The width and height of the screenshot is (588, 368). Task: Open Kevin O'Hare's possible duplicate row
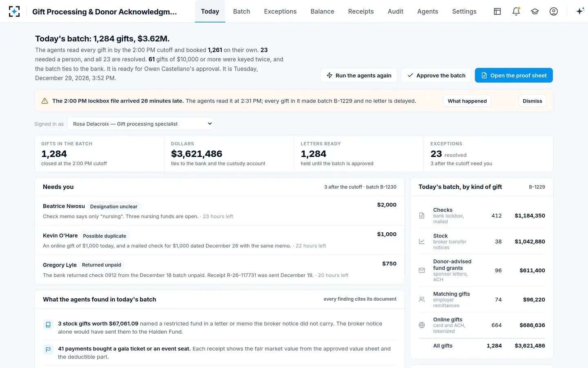click(220, 240)
